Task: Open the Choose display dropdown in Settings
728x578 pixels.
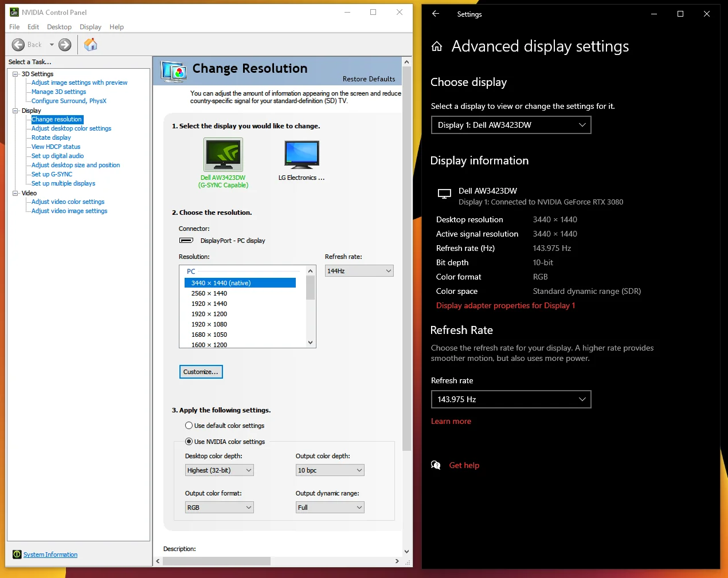Action: [511, 125]
